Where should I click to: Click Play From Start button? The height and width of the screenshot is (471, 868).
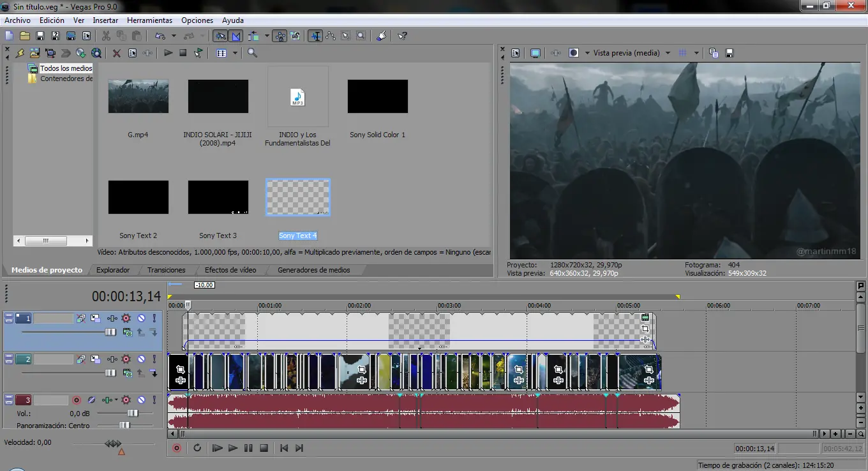point(217,448)
